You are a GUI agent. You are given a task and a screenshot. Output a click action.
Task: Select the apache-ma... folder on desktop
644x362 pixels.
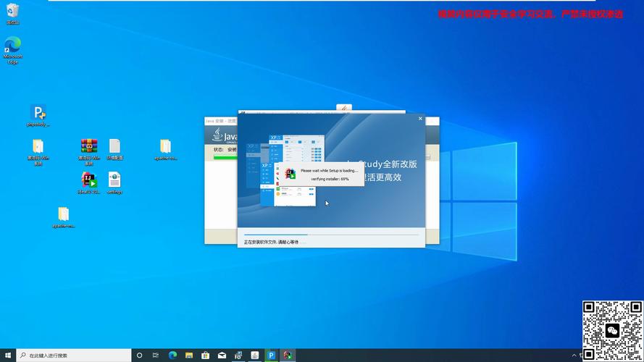pos(64,217)
